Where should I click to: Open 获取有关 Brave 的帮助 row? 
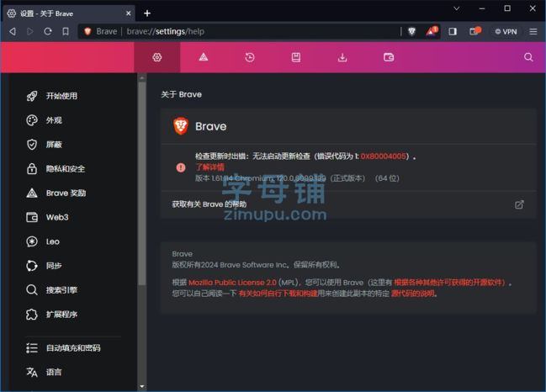click(348, 204)
